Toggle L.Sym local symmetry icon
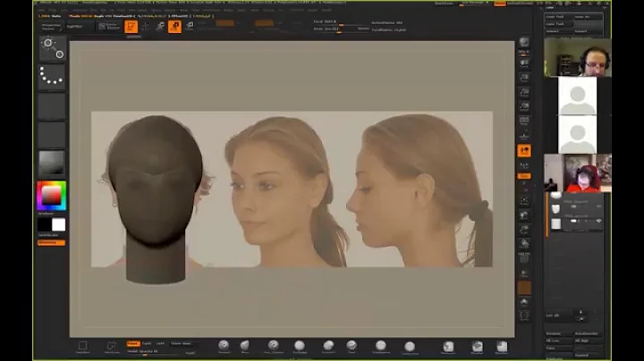 coord(524,165)
